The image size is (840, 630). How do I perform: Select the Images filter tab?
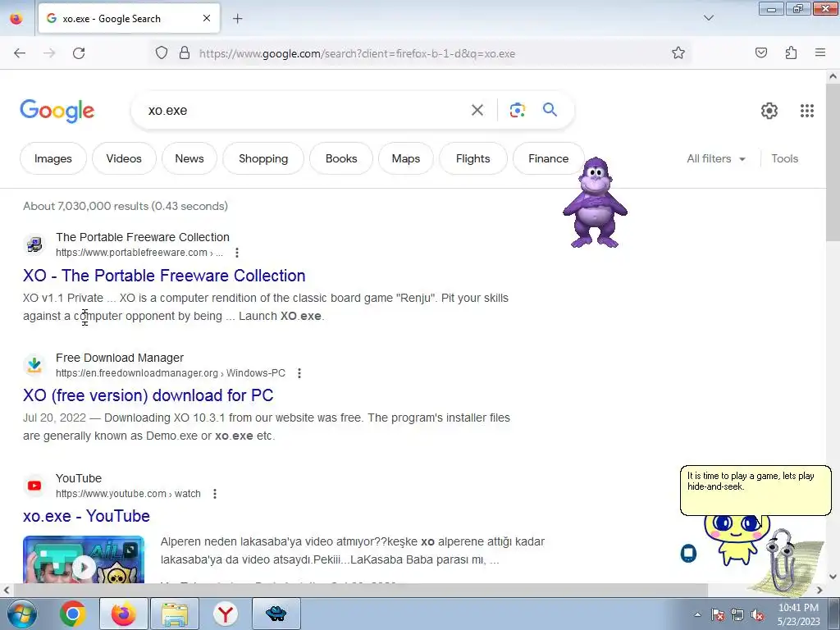[53, 158]
